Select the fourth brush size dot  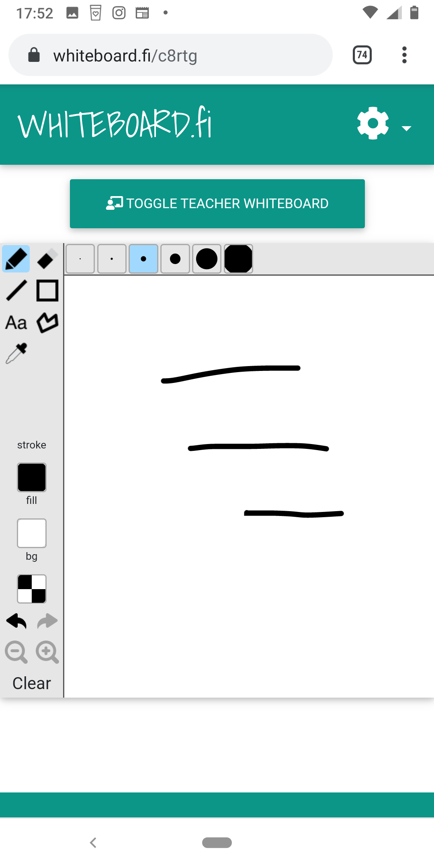click(175, 259)
